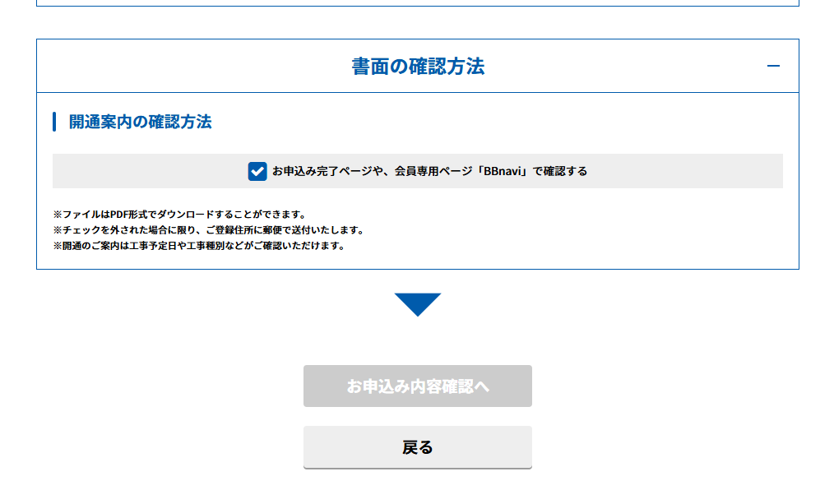Click the ※ mark before 開通のご案内
Viewport: 834px width, 504px height.
point(58,246)
